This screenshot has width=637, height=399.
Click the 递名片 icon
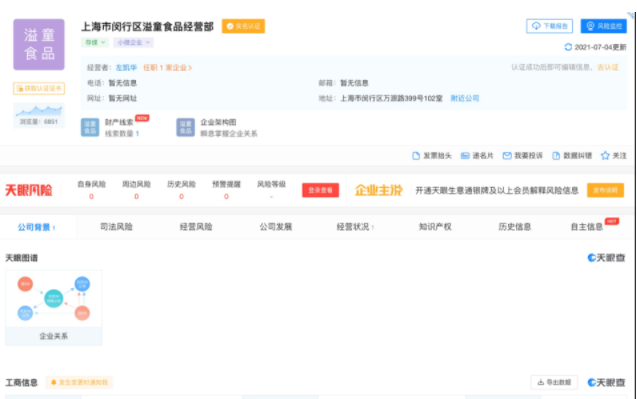click(465, 156)
